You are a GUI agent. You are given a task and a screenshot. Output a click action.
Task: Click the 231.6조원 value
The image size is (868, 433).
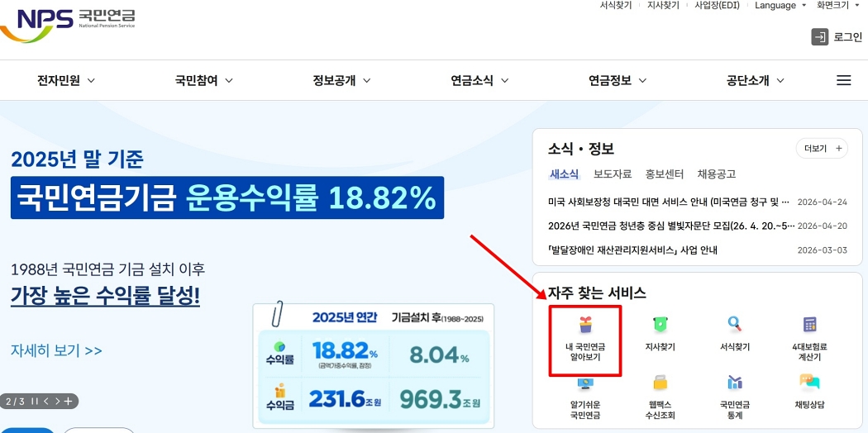coord(345,399)
